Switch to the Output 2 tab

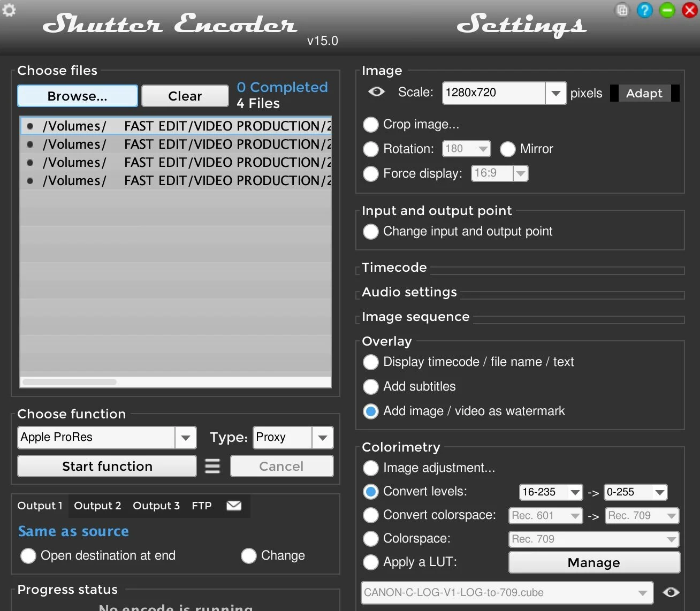pyautogui.click(x=97, y=506)
